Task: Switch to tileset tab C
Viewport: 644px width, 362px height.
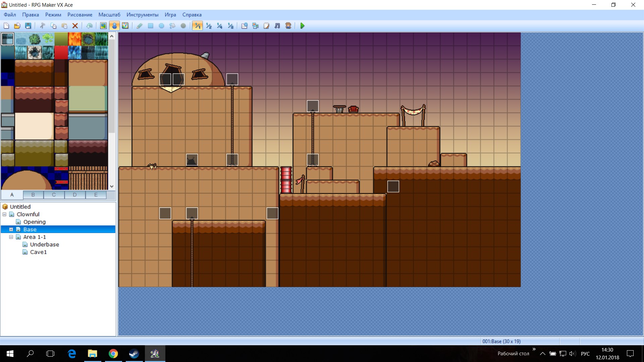Action: (54, 195)
